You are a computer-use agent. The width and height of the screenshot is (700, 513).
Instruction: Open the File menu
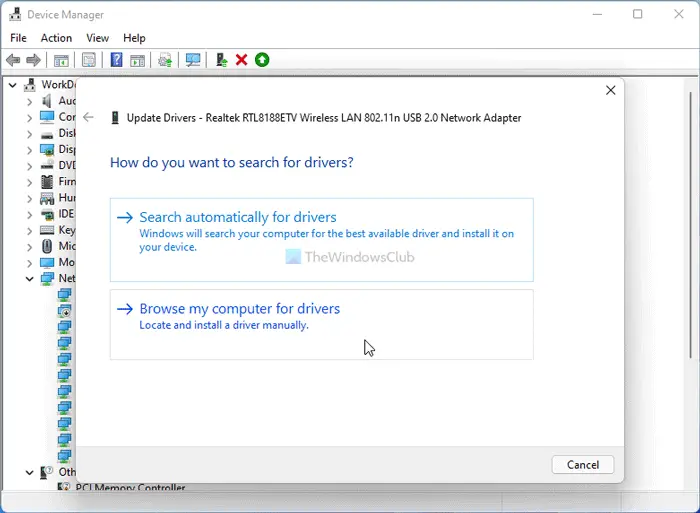[x=18, y=38]
